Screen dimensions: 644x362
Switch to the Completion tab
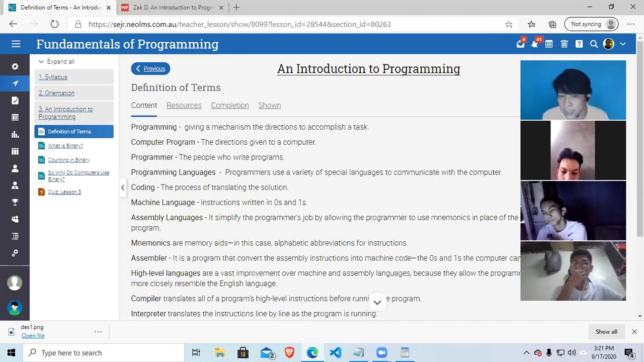tap(230, 105)
